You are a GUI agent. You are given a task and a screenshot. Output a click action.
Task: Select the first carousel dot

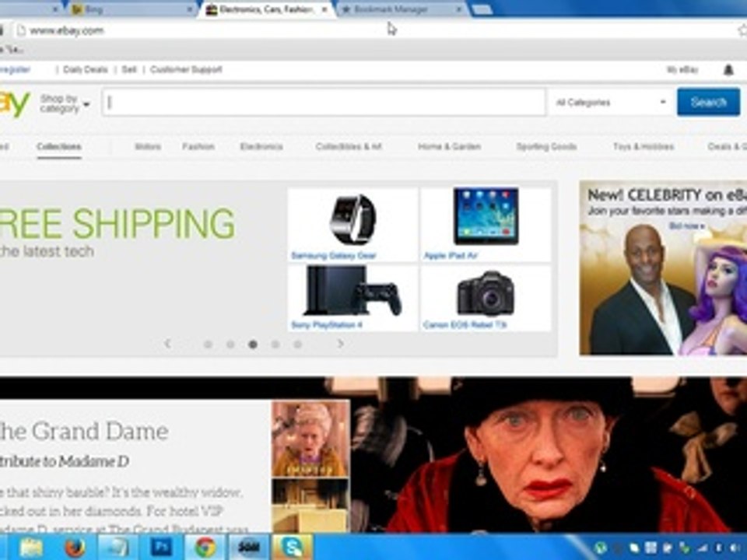tap(208, 345)
